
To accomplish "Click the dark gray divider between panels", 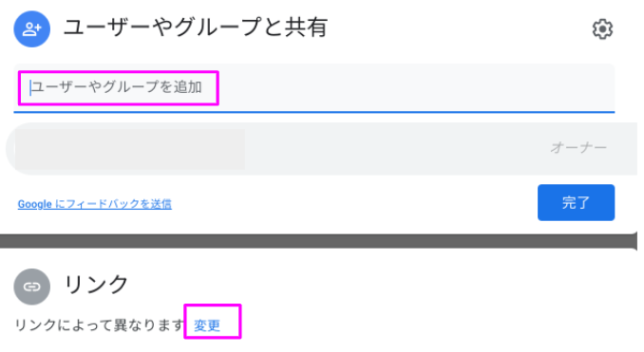I will 318,241.
